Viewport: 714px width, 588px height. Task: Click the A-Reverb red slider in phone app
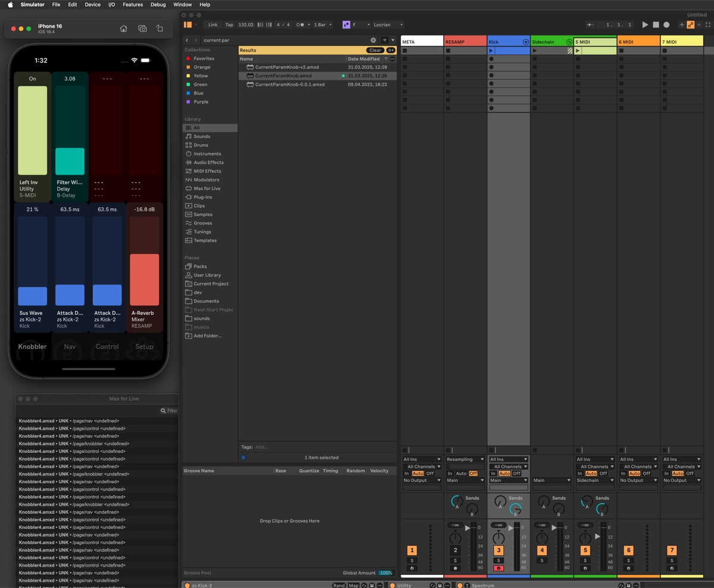pos(145,261)
